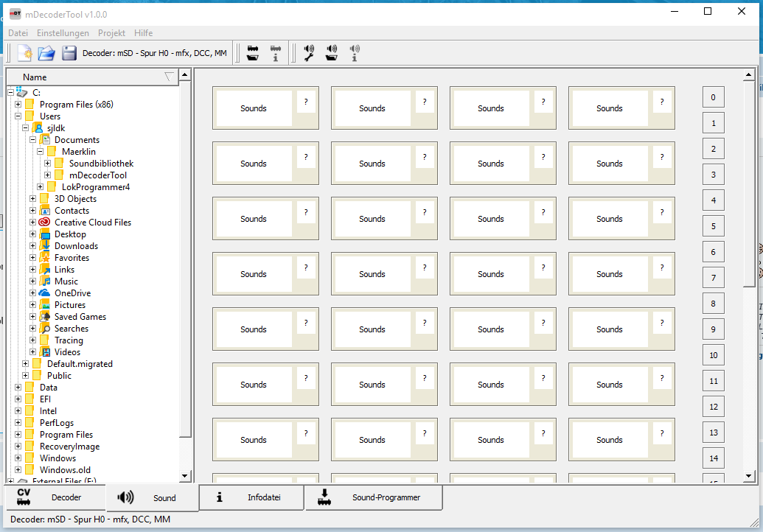Collapse the Users folder node

[x=18, y=116]
